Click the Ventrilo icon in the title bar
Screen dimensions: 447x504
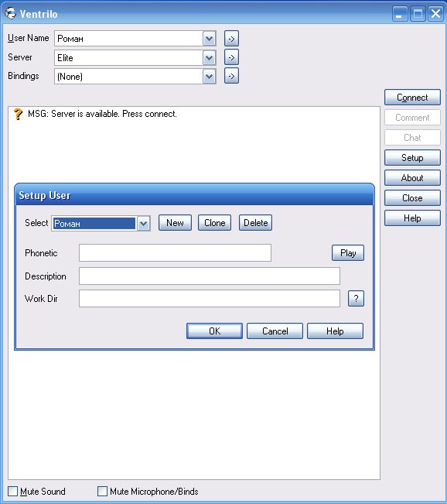[11, 13]
